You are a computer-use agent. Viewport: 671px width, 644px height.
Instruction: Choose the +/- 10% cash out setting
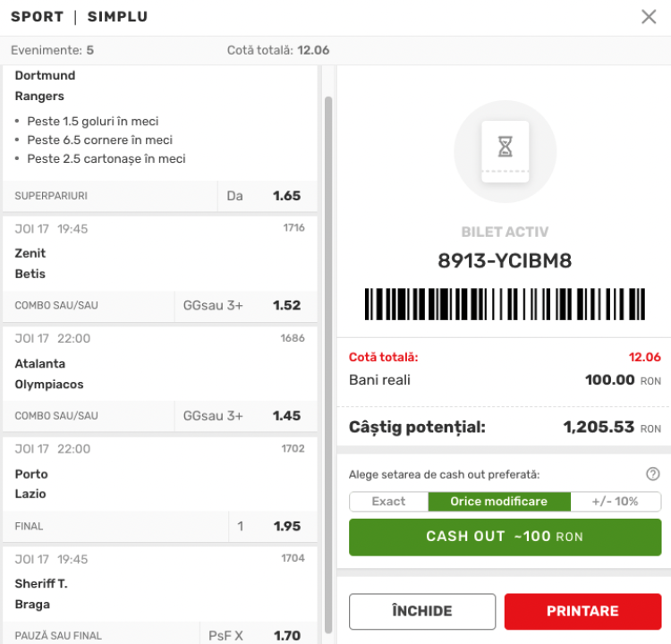616,502
